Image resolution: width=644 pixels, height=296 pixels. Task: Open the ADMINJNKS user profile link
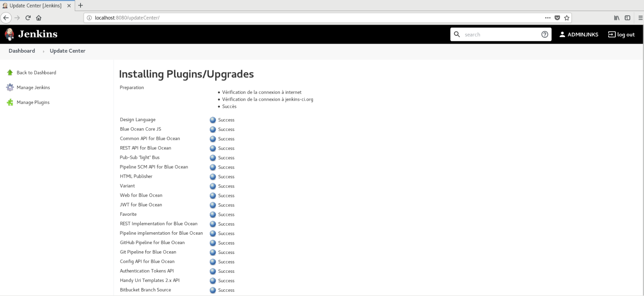coord(579,35)
